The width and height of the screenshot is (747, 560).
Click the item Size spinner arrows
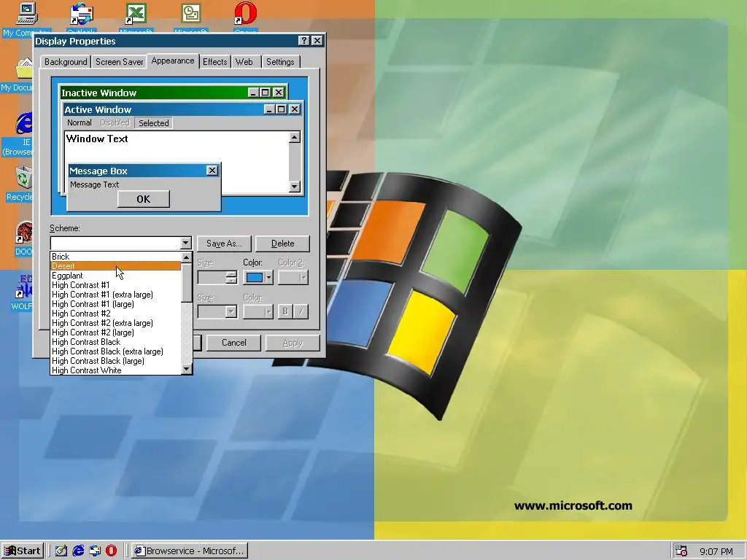[x=231, y=277]
